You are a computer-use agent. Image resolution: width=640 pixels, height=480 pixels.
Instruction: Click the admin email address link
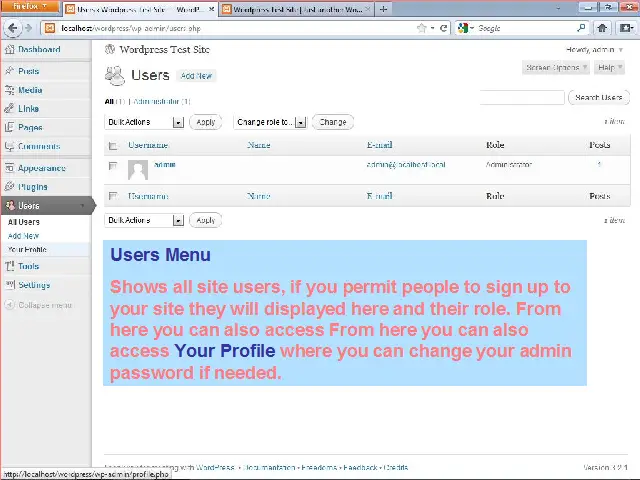[406, 165]
